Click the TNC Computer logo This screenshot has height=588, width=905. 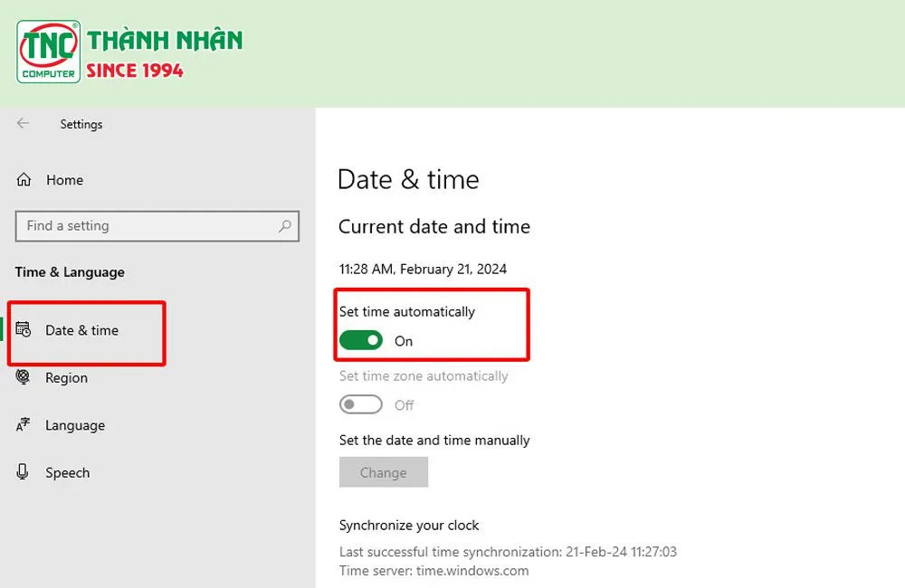[49, 52]
